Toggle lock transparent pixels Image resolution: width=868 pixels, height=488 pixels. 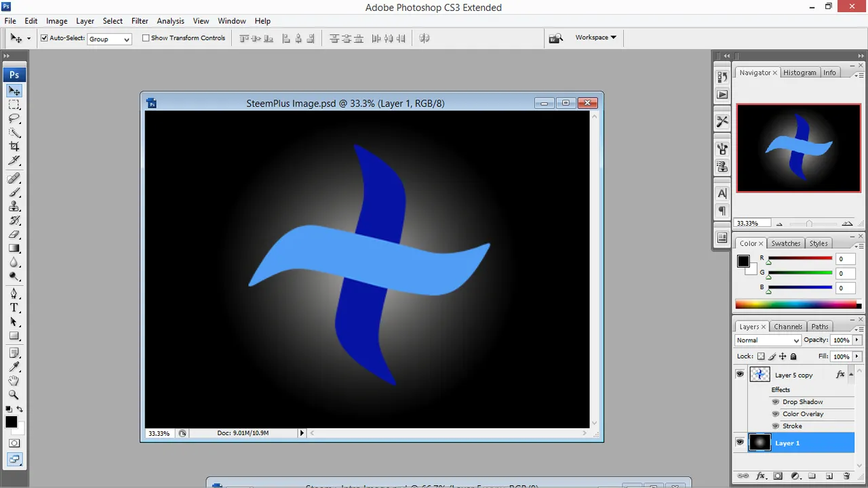click(761, 357)
